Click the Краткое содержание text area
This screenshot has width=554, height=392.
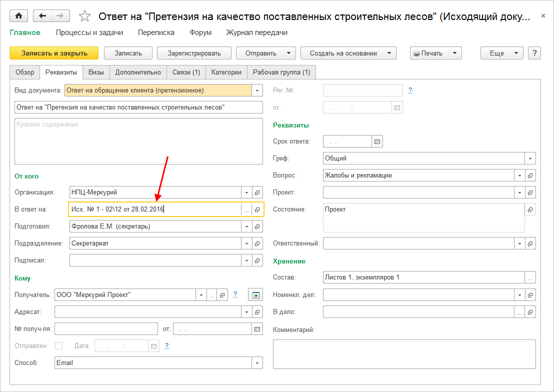tap(138, 141)
